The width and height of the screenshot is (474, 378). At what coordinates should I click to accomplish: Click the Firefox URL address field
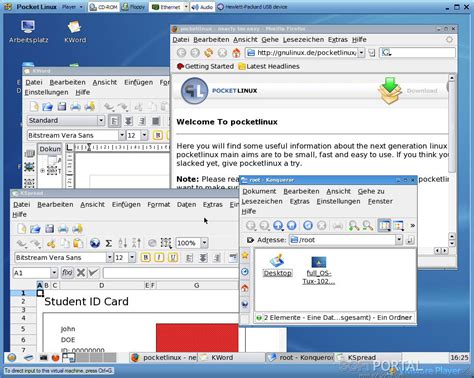[302, 53]
